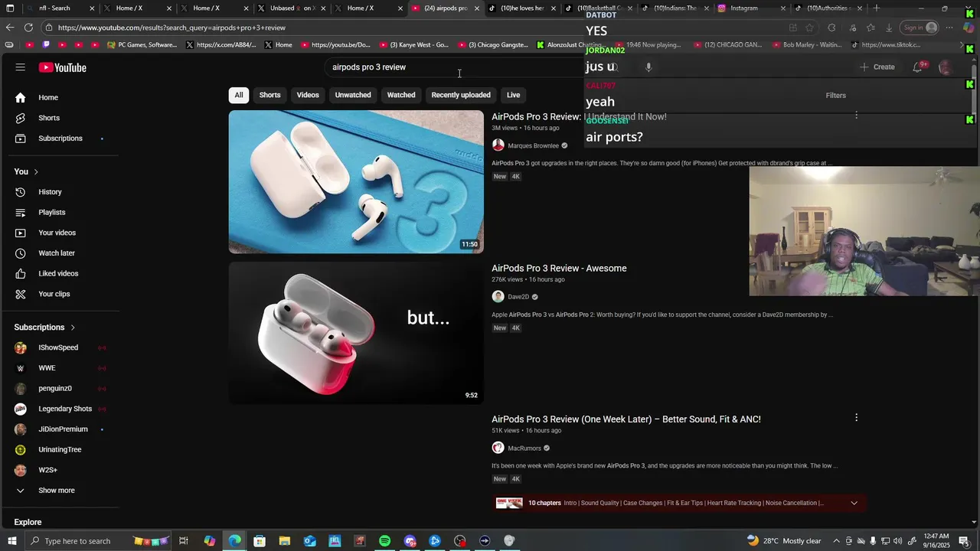980x551 pixels.
Task: Switch to the Authorities browser tab
Action: click(x=828, y=8)
